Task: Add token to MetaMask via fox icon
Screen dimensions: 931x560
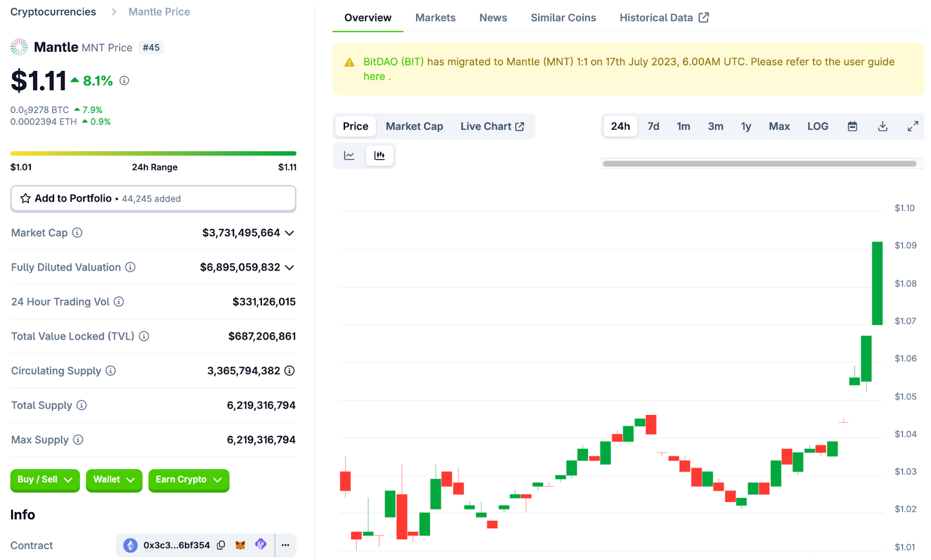Action: 240,545
